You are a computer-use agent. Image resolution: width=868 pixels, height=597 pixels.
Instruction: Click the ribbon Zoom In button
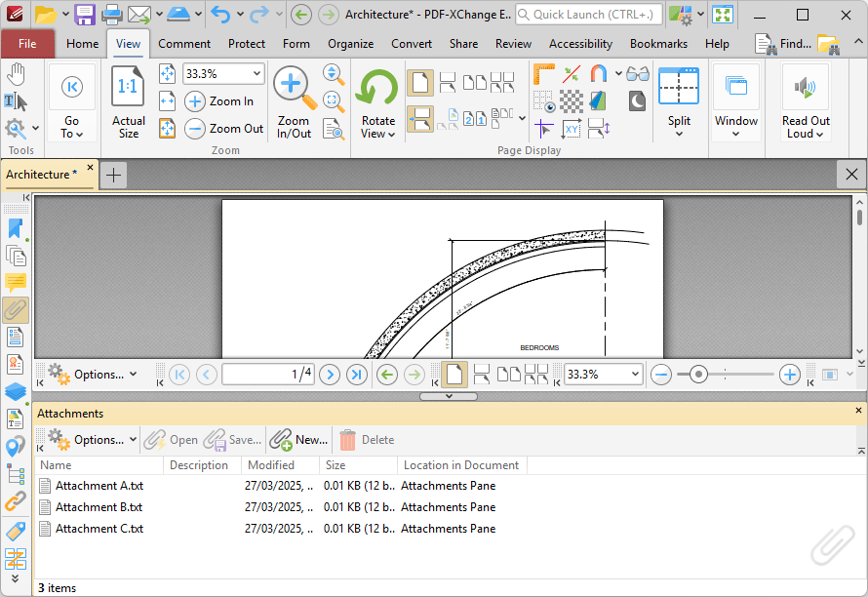[x=219, y=101]
